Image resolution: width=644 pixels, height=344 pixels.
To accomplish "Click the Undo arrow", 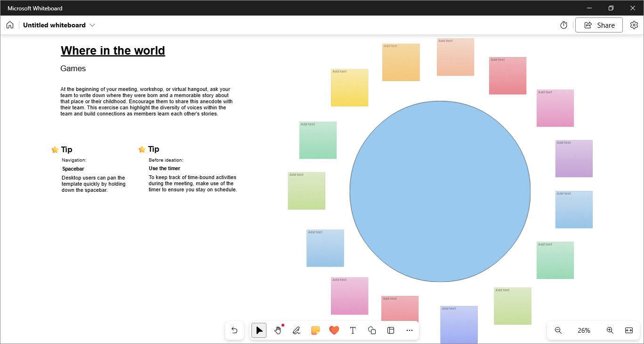I will pyautogui.click(x=234, y=330).
